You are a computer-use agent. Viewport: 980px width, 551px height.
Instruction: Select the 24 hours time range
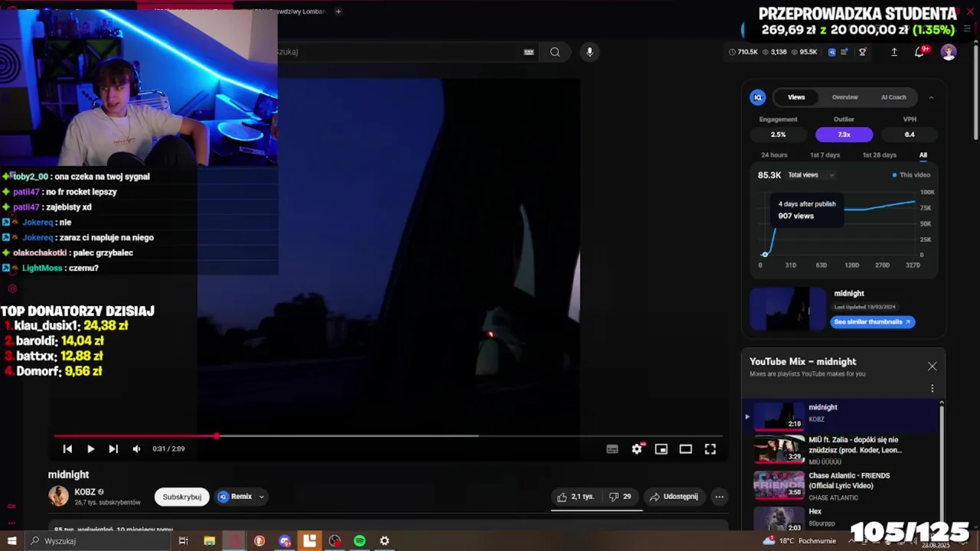(x=774, y=155)
